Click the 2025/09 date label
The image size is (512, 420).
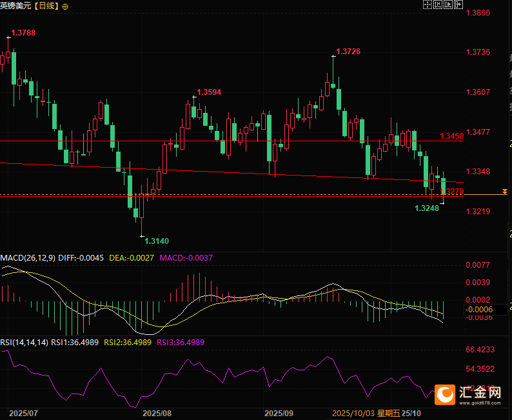point(279,414)
